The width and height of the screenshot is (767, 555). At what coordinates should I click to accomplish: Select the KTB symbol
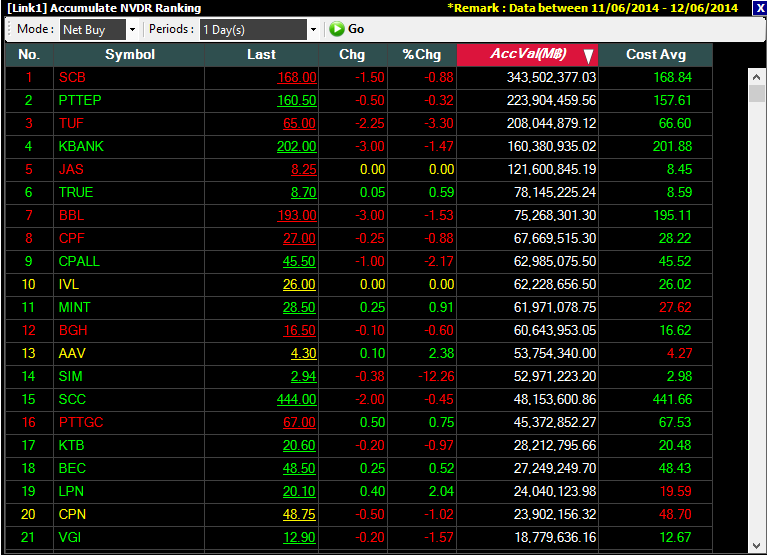pyautogui.click(x=71, y=445)
